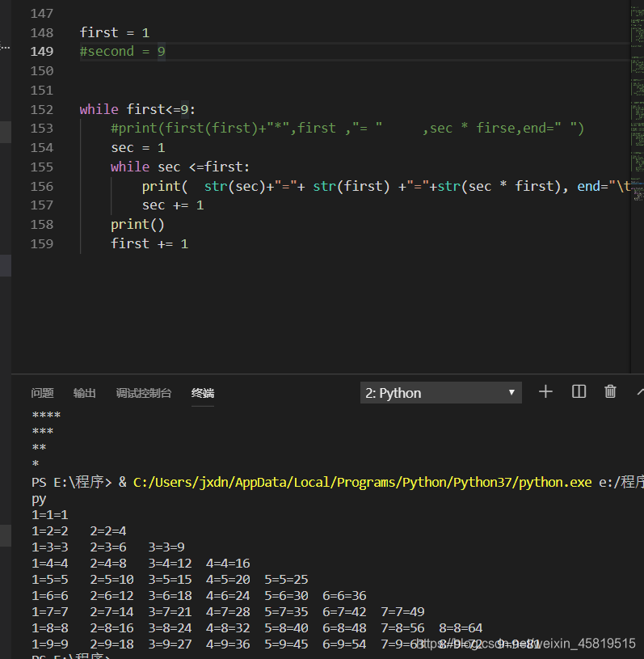The height and width of the screenshot is (659, 644).
Task: Switch to the 问题 tab
Action: pos(42,393)
